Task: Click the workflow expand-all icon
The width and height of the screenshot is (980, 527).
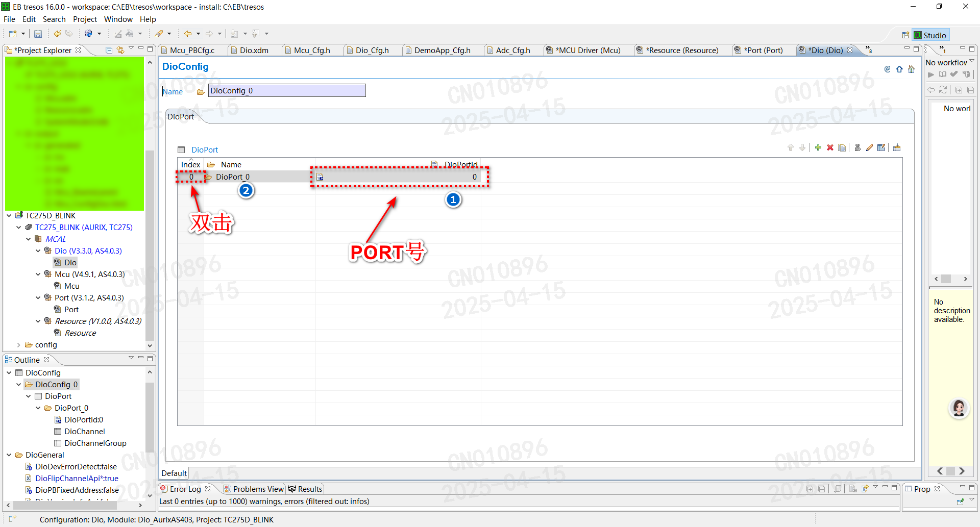Action: pyautogui.click(x=959, y=90)
